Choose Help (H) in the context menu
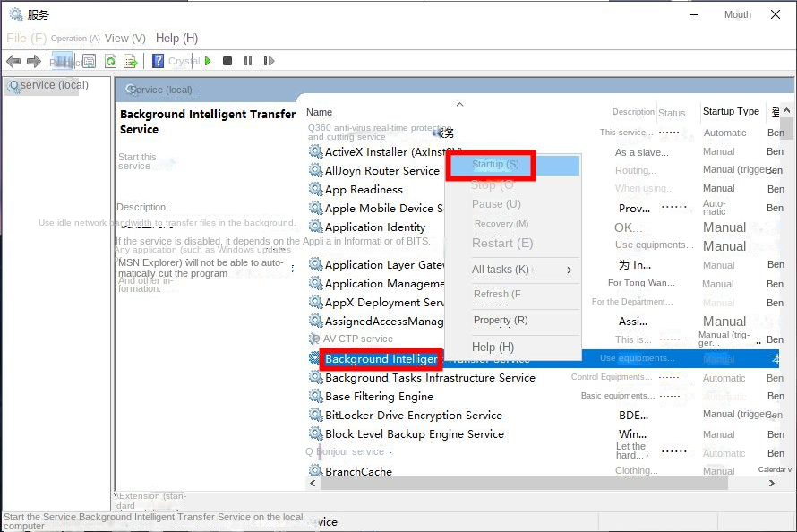Viewport: 797px width, 532px height. pos(493,347)
